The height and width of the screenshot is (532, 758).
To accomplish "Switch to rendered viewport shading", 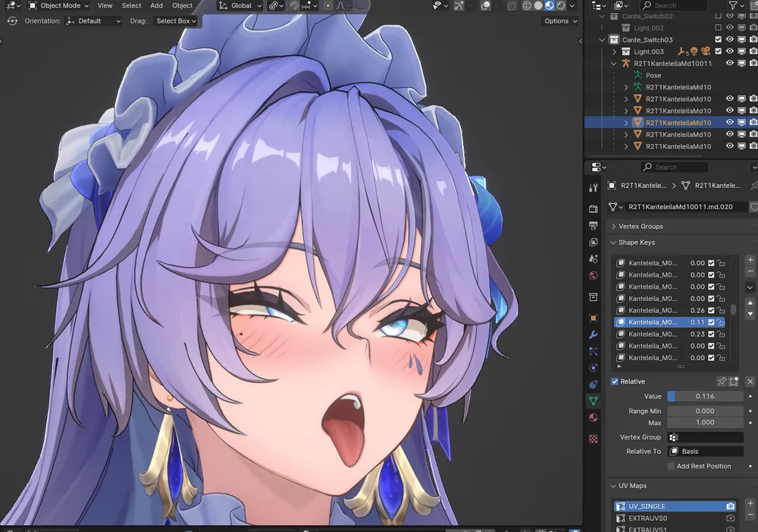I will coord(561,6).
